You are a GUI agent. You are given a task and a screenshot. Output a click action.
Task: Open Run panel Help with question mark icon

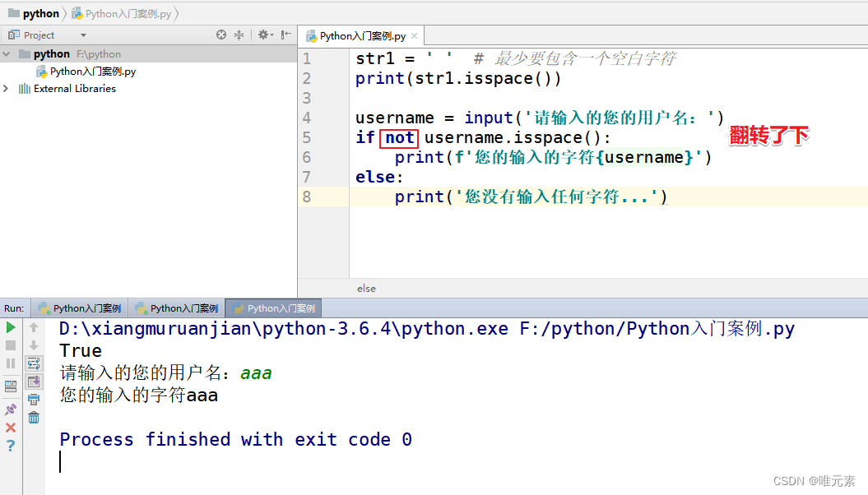pos(9,445)
